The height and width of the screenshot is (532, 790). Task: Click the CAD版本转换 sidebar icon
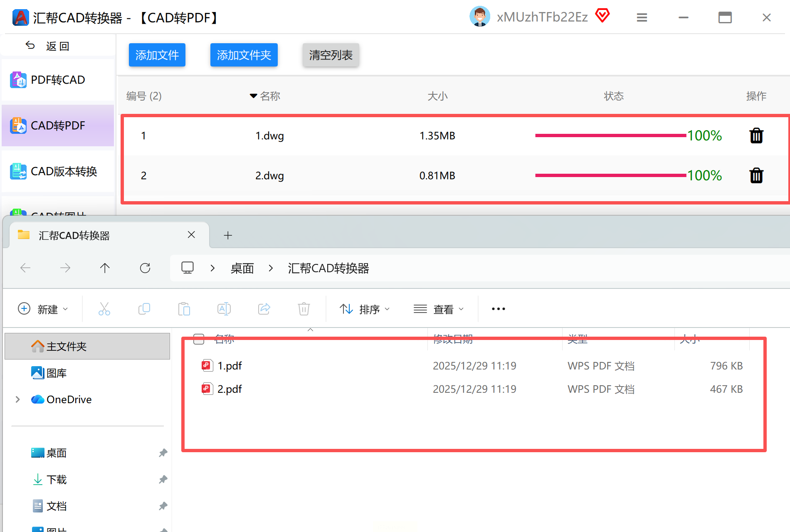point(18,171)
